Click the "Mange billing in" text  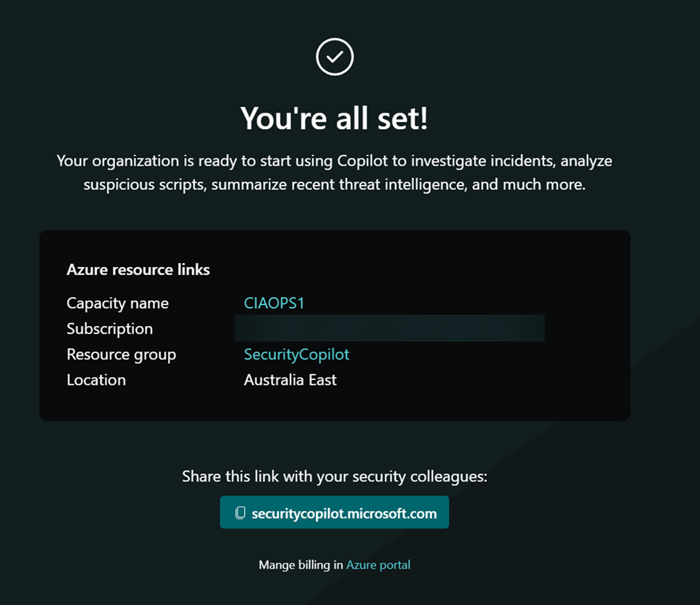pyautogui.click(x=300, y=565)
